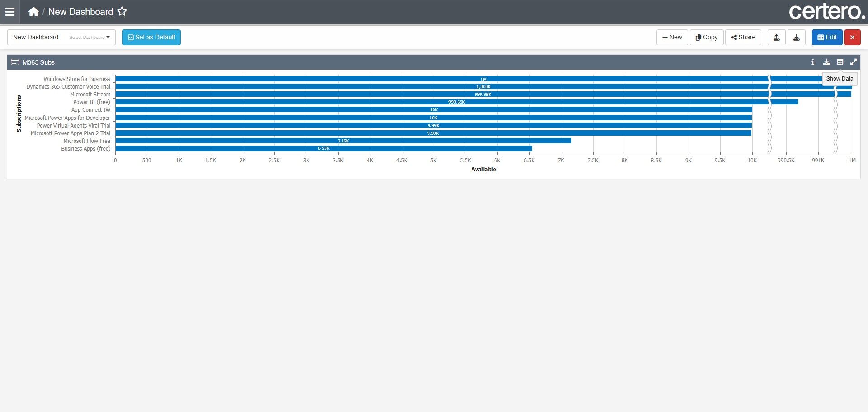
Task: Select the Dynamics 365 Customer Voice Trial bar
Action: point(484,86)
